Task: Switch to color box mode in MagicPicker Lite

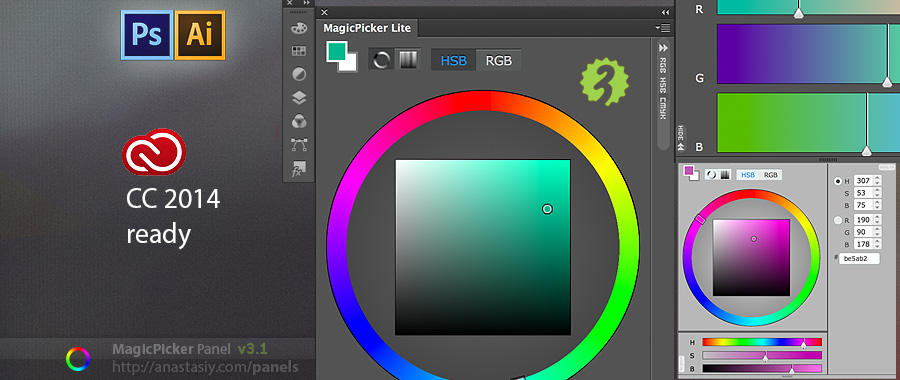Action: pos(408,60)
